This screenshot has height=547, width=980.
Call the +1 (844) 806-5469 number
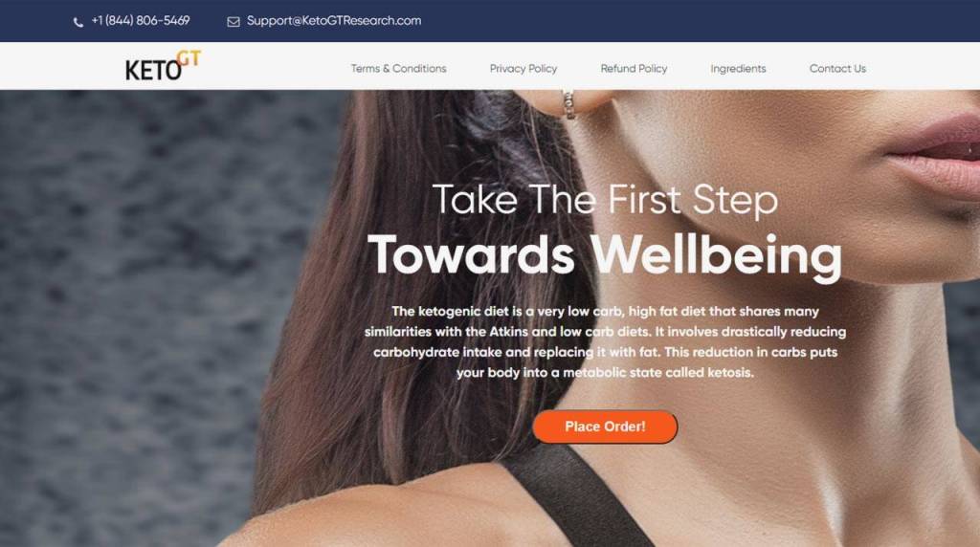point(141,21)
